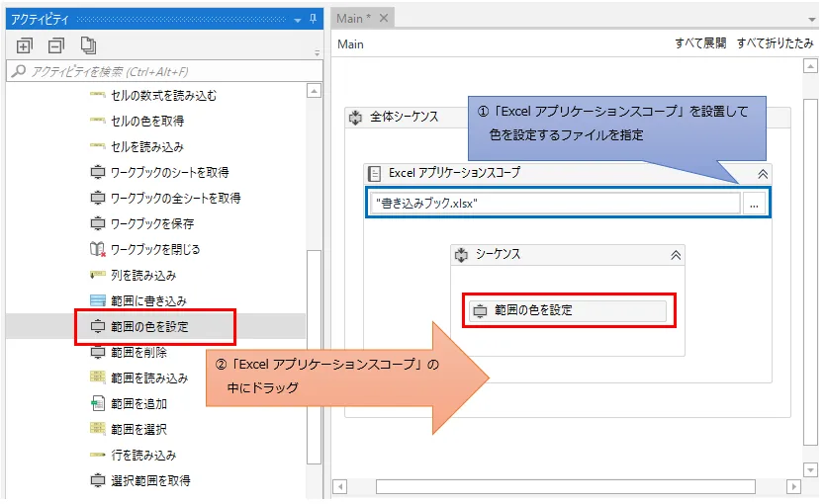Click icon beside 範囲を削除
The height and width of the screenshot is (504, 825).
click(x=98, y=352)
